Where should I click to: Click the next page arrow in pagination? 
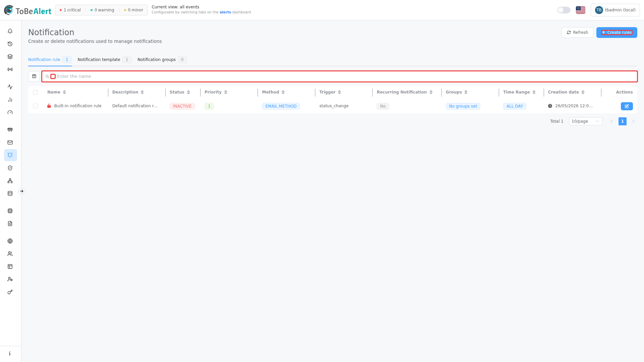tap(633, 121)
